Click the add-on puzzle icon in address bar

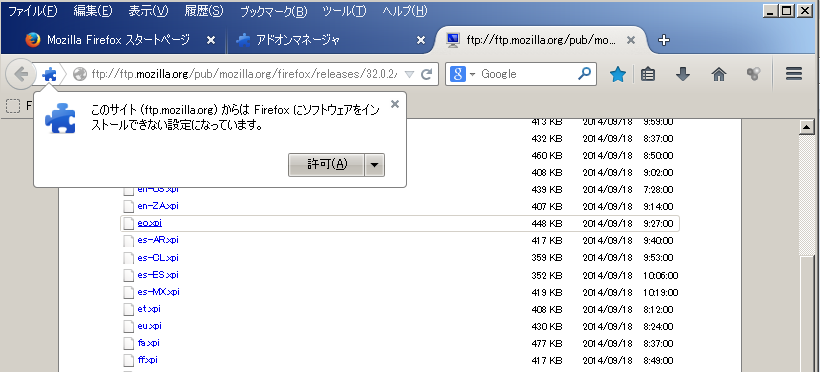49,74
